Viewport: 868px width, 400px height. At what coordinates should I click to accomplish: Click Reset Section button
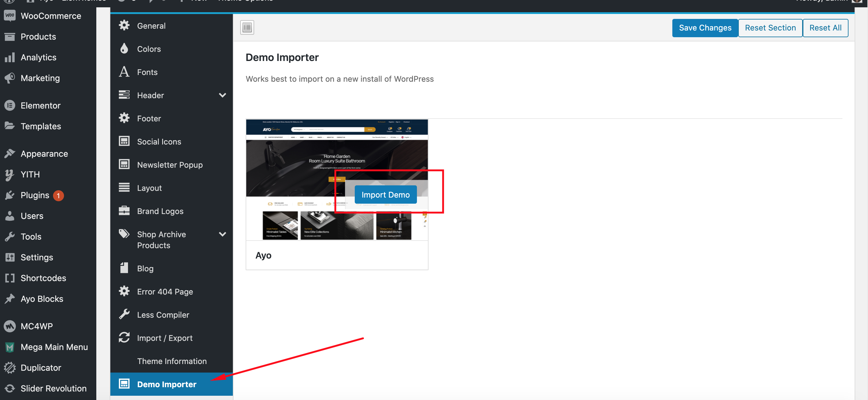pos(770,28)
